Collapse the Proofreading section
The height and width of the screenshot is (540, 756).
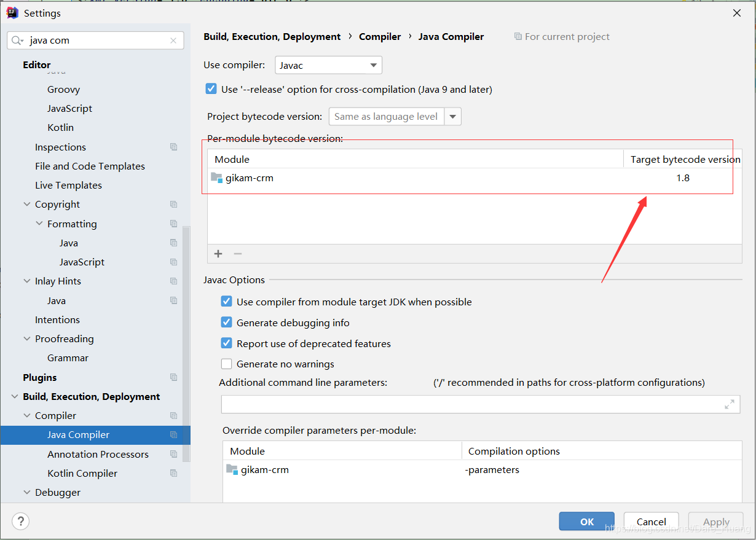click(26, 338)
